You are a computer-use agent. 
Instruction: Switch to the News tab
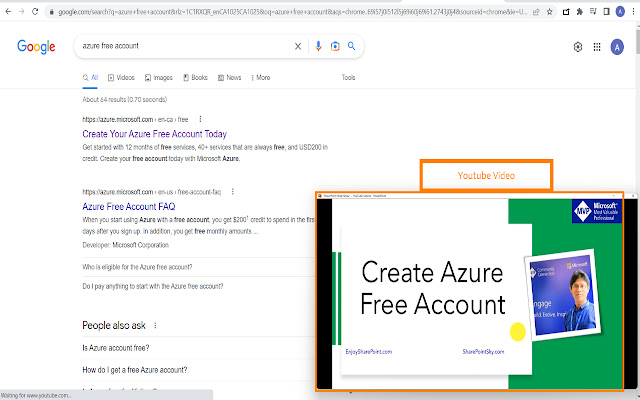click(229, 78)
